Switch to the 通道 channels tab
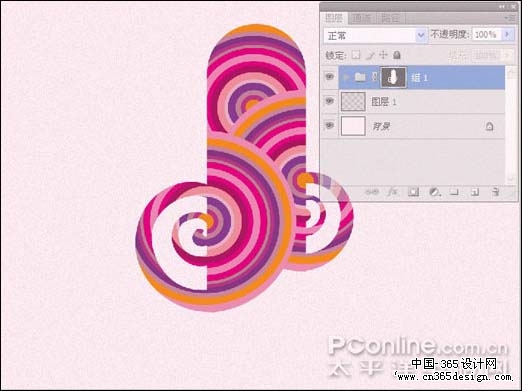Image resolution: width=522 pixels, height=391 pixels. pos(362,18)
